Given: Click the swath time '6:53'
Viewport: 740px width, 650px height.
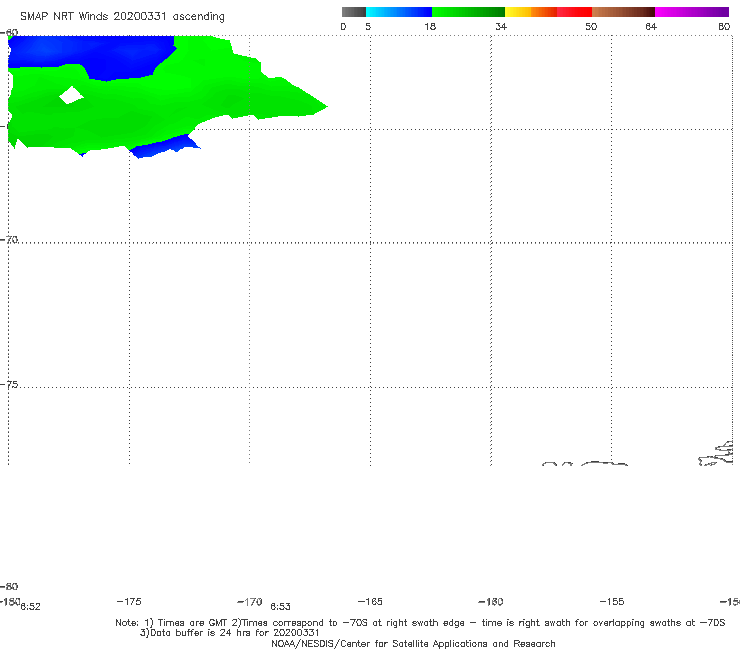Looking at the screenshot, I should [280, 607].
